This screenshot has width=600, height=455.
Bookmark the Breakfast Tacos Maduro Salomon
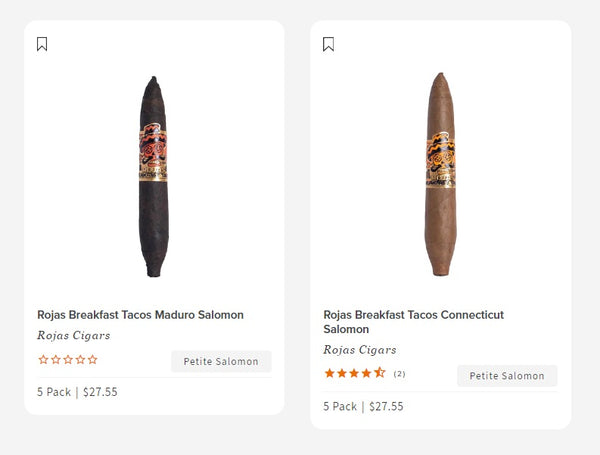tap(42, 44)
